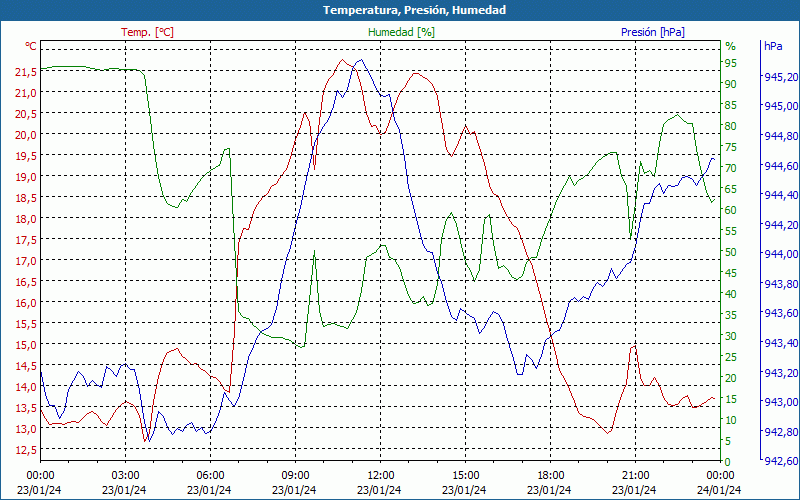Click "12,5" on the temperature axis
Viewport: 800px width, 500px height.
[26, 449]
